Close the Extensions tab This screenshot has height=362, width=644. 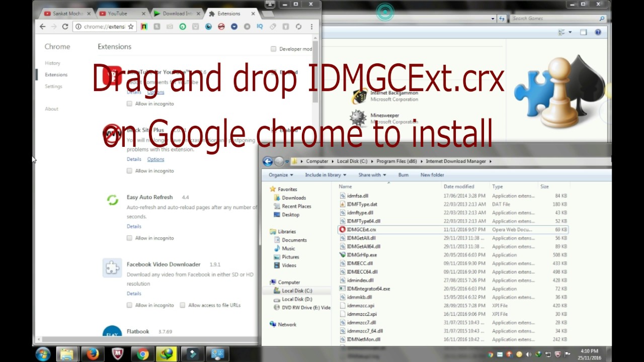click(253, 14)
